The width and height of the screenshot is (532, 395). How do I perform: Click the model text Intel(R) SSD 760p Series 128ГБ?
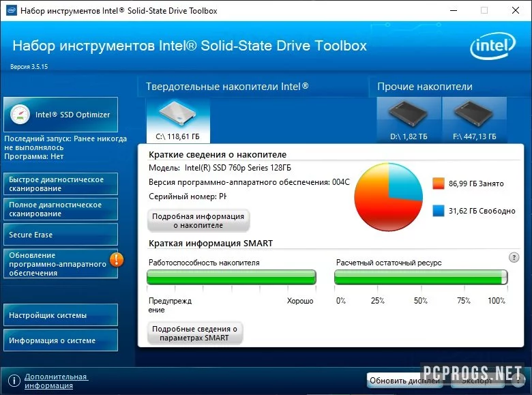237,168
